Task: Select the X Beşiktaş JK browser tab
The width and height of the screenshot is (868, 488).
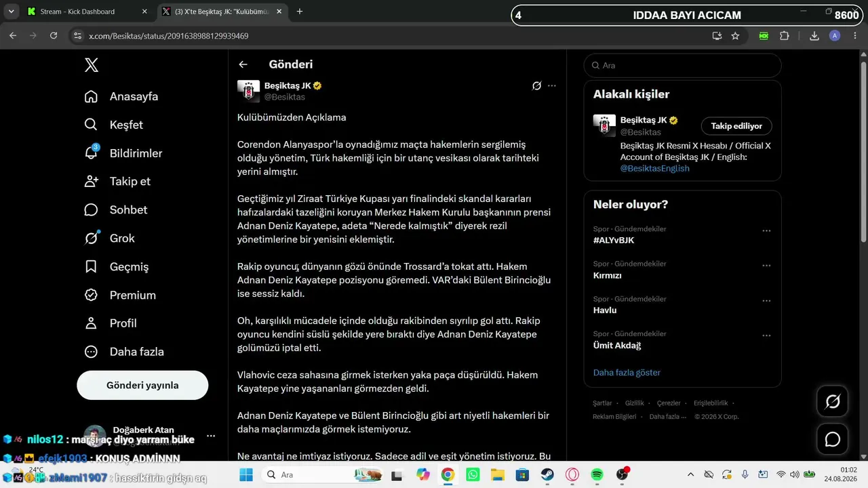Action: [220, 12]
